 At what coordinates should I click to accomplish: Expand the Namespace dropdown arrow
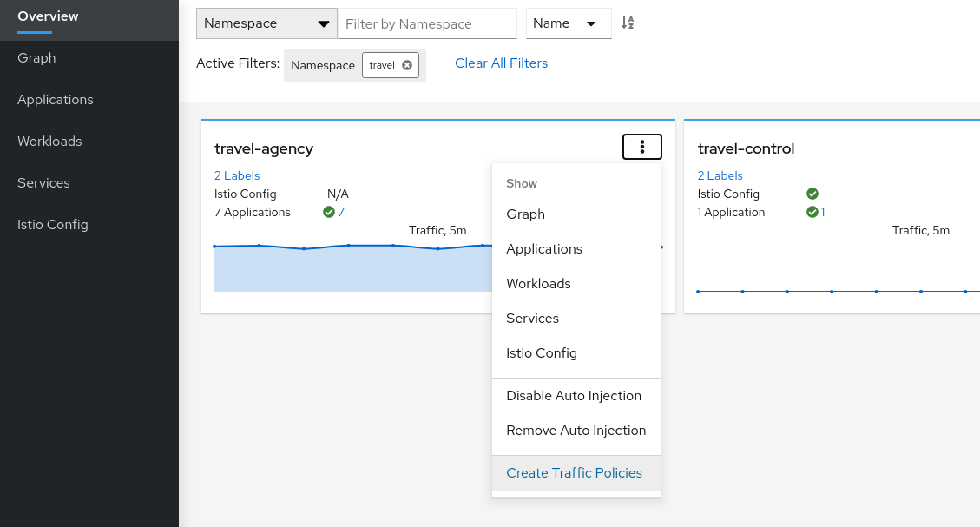[x=324, y=23]
